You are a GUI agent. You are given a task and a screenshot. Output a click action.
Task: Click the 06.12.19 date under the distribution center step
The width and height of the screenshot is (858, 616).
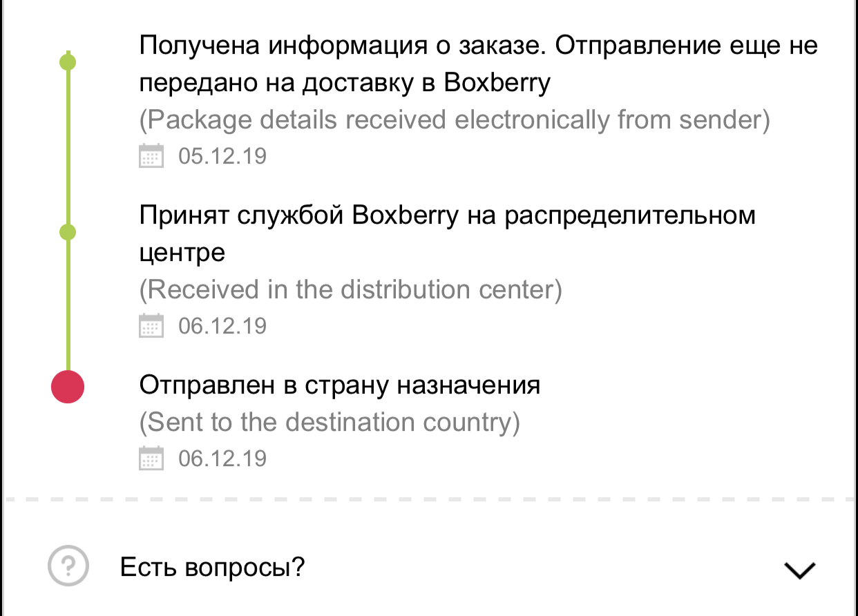[x=222, y=325]
